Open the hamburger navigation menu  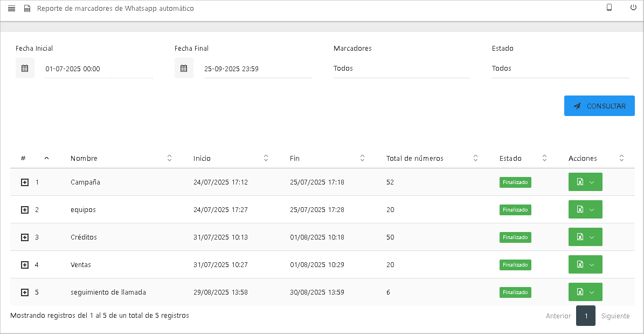(11, 8)
